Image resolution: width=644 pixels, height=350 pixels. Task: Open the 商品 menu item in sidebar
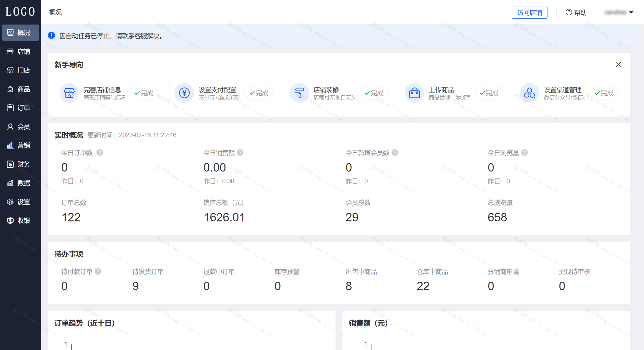click(x=20, y=89)
